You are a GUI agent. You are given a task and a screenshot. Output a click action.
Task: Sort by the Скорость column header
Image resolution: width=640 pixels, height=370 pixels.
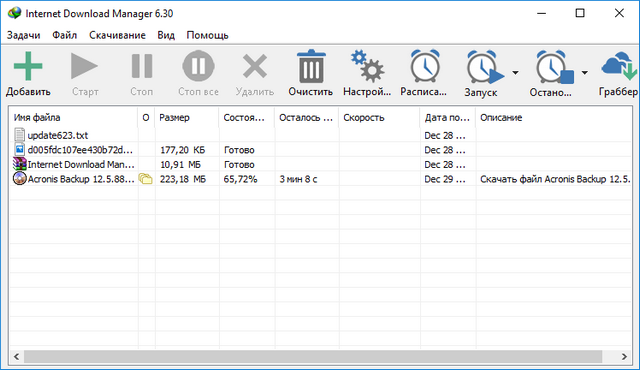[379, 117]
